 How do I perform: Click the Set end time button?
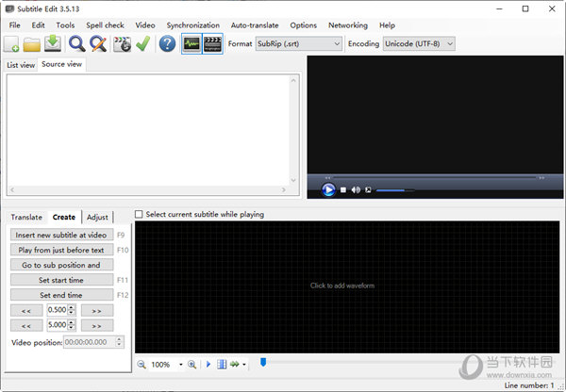[x=61, y=295]
